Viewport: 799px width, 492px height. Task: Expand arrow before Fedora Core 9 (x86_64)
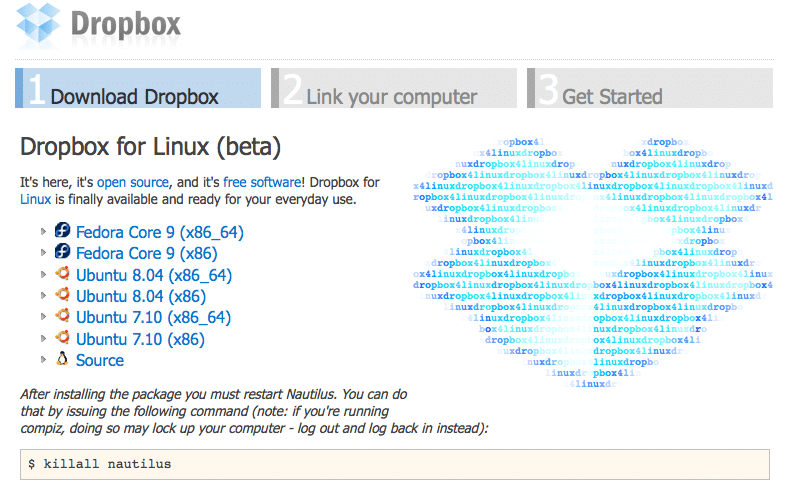click(43, 231)
